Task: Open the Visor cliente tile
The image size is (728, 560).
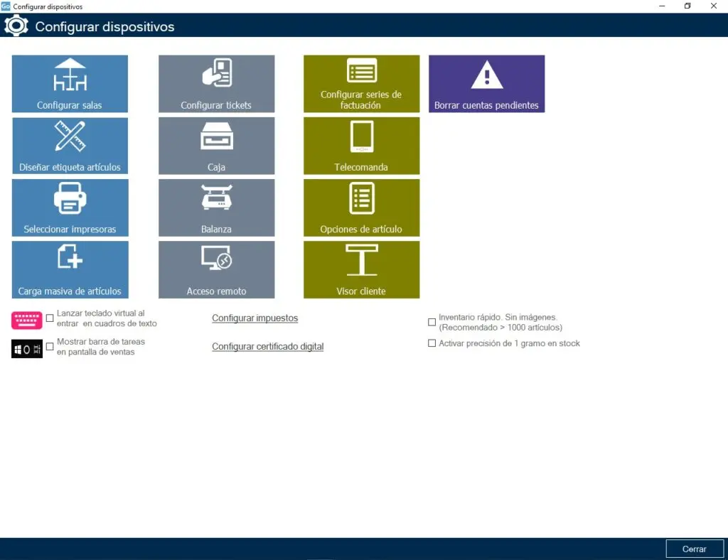Action: (361, 269)
